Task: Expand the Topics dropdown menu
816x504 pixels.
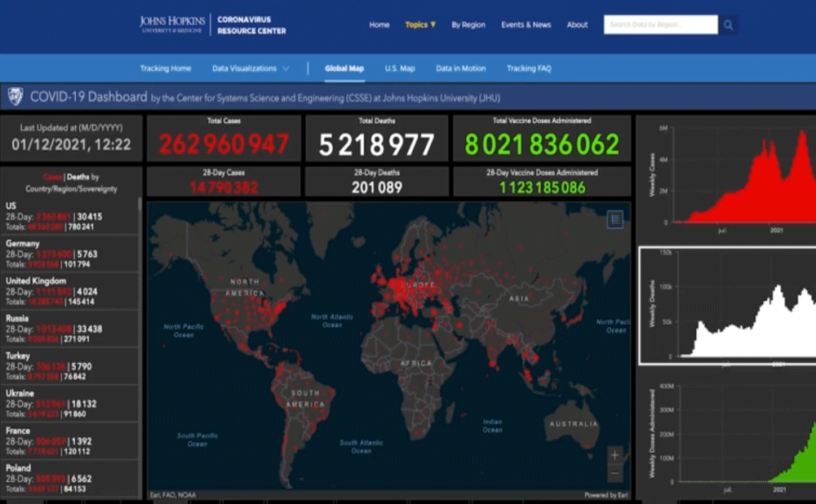Action: click(420, 25)
